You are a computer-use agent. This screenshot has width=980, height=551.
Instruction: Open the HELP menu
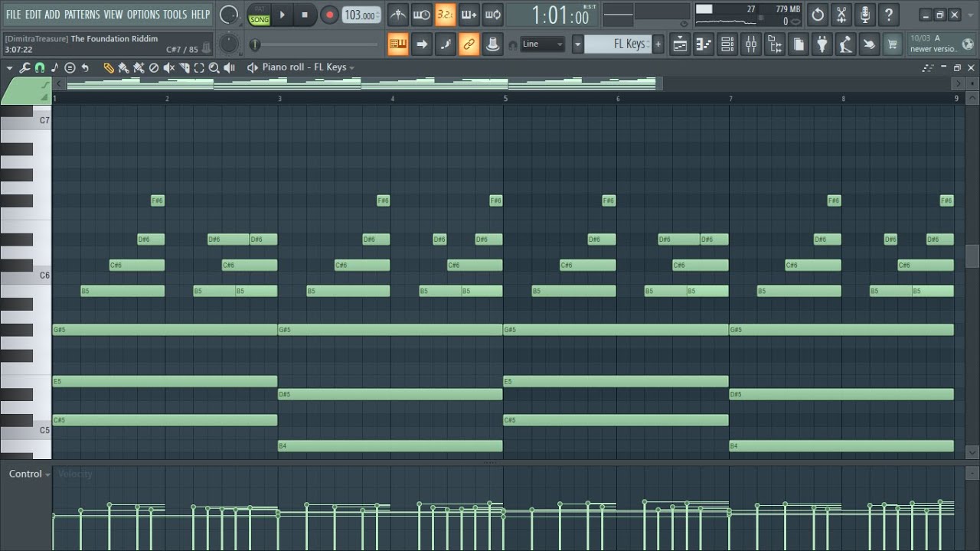(201, 15)
